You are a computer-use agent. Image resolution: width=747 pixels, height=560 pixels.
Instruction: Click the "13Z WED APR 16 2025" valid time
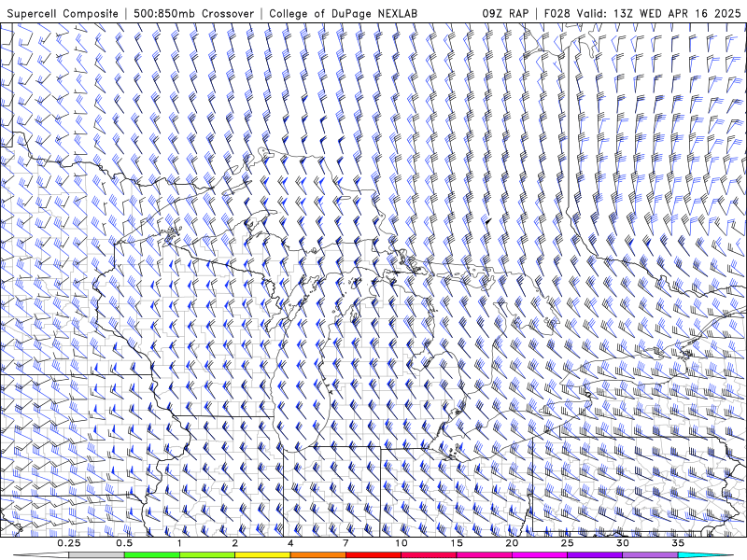click(677, 14)
